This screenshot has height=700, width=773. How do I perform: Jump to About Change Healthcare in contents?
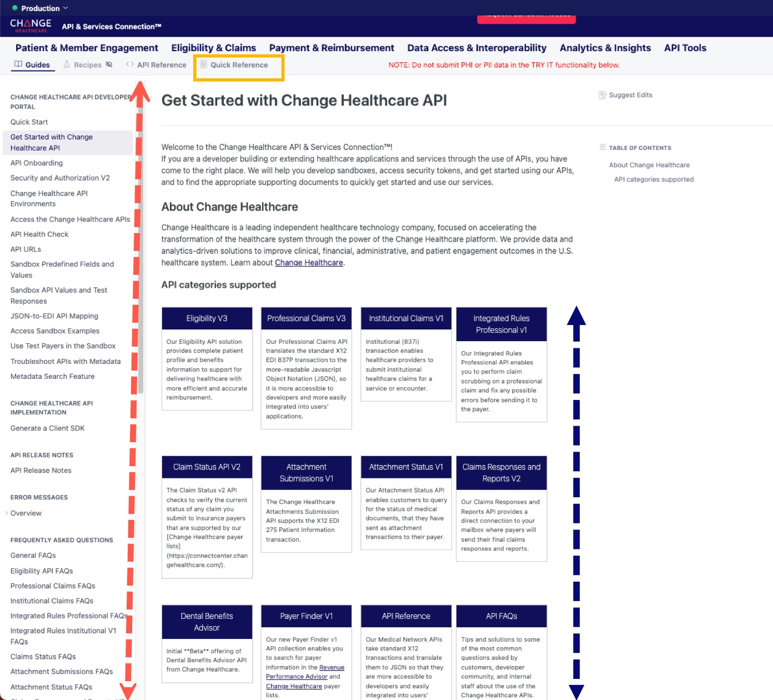tap(649, 165)
